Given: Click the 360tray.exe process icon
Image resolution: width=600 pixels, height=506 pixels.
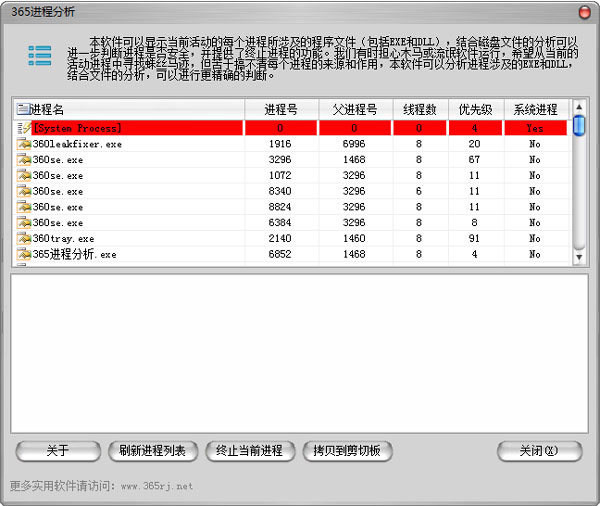Looking at the screenshot, I should tap(24, 238).
